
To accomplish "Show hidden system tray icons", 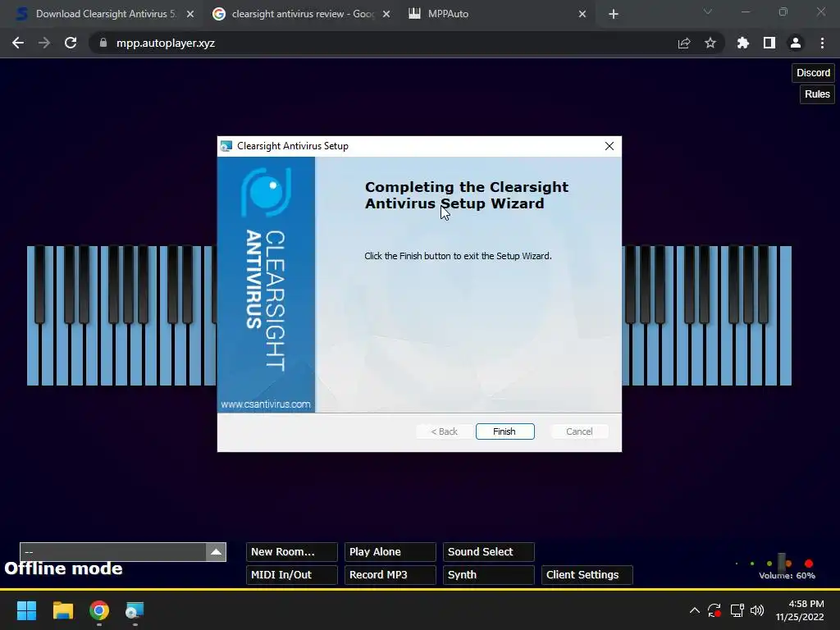I will pyautogui.click(x=694, y=610).
